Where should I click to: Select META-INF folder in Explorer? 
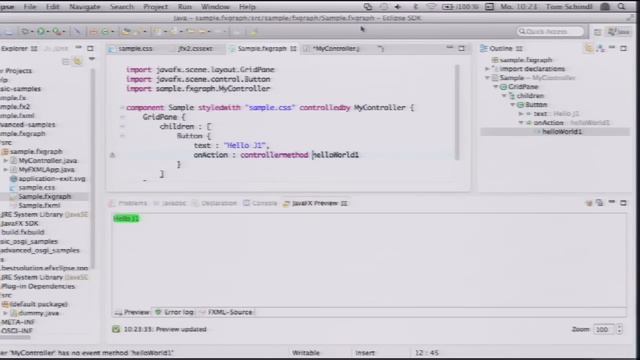(x=17, y=322)
